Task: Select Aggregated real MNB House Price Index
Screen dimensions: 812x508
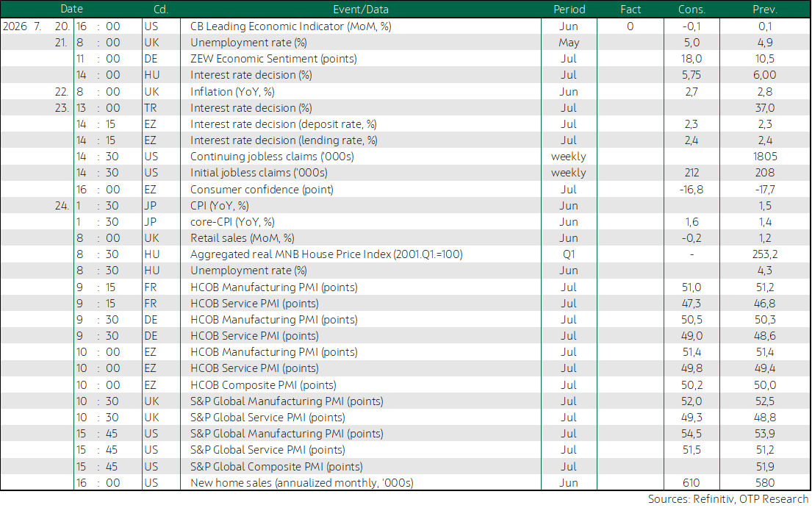Action: click(326, 254)
